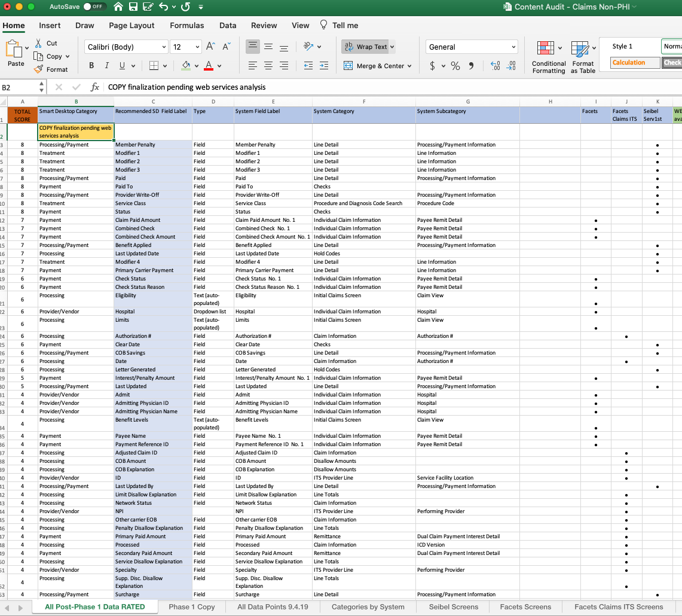Click Tell me search box

coord(339,25)
